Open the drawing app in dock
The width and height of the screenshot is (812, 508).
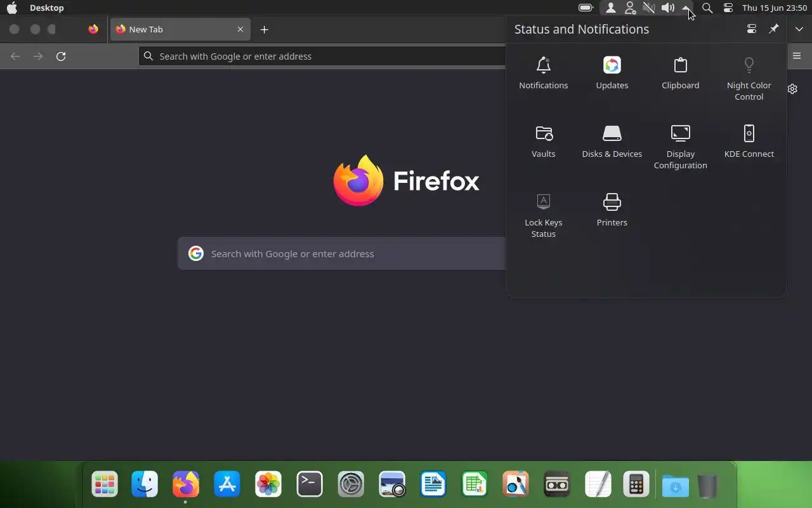[x=516, y=485]
